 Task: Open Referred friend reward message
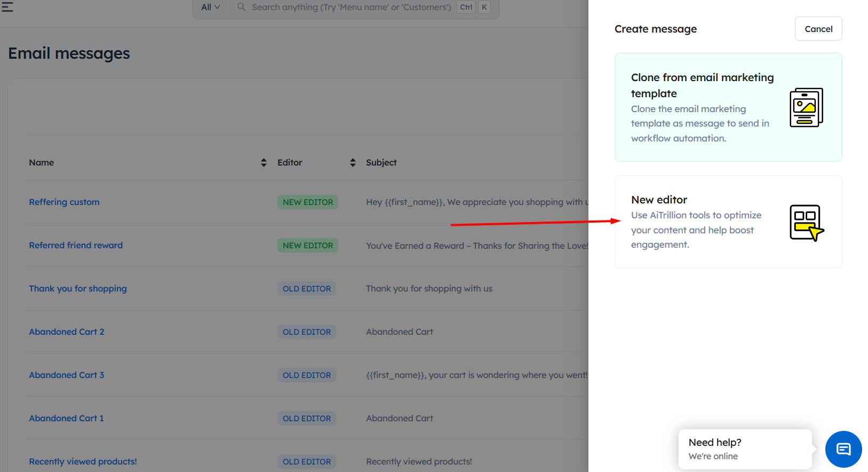tap(76, 245)
